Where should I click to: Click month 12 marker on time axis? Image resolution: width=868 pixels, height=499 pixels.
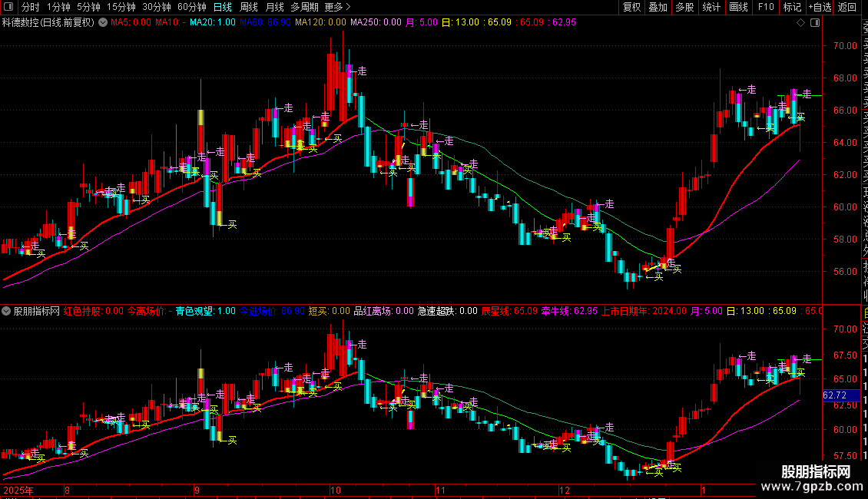point(564,491)
